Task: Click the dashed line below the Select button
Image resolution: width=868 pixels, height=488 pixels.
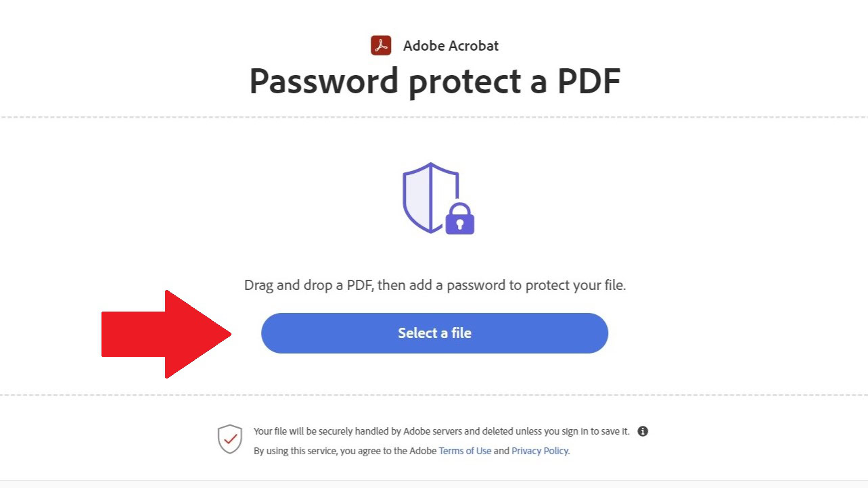Action: click(434, 395)
